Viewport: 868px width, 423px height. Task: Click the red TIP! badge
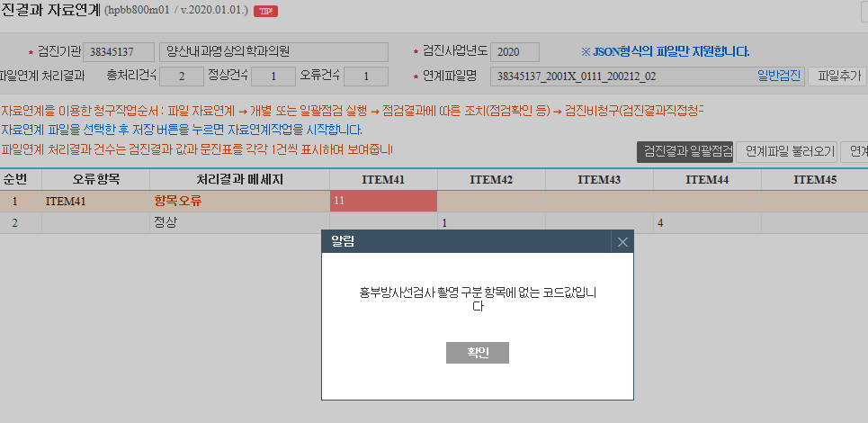click(x=265, y=11)
